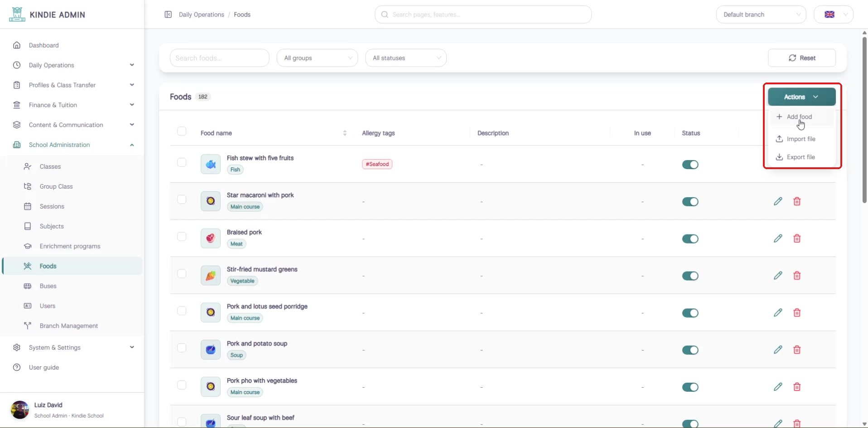Check the Fish stew with five fruits row
Screen dimensions: 868x428
click(x=182, y=162)
